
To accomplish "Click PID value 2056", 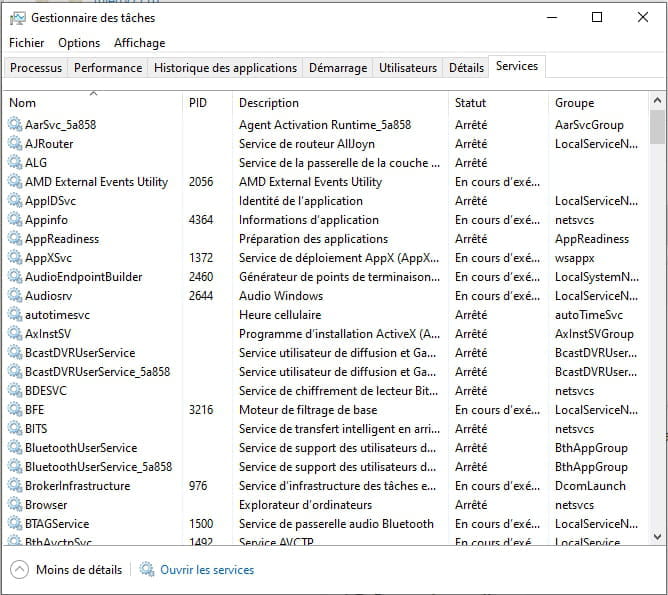I will (x=201, y=182).
